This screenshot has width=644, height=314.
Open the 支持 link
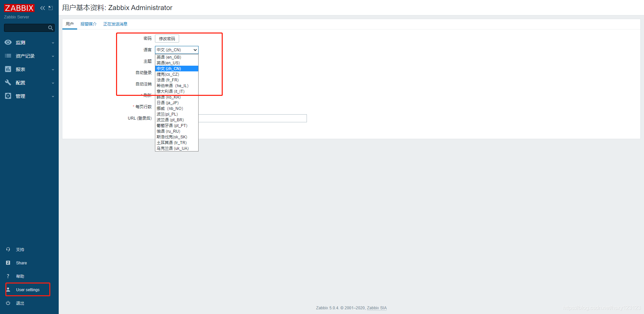(20, 250)
